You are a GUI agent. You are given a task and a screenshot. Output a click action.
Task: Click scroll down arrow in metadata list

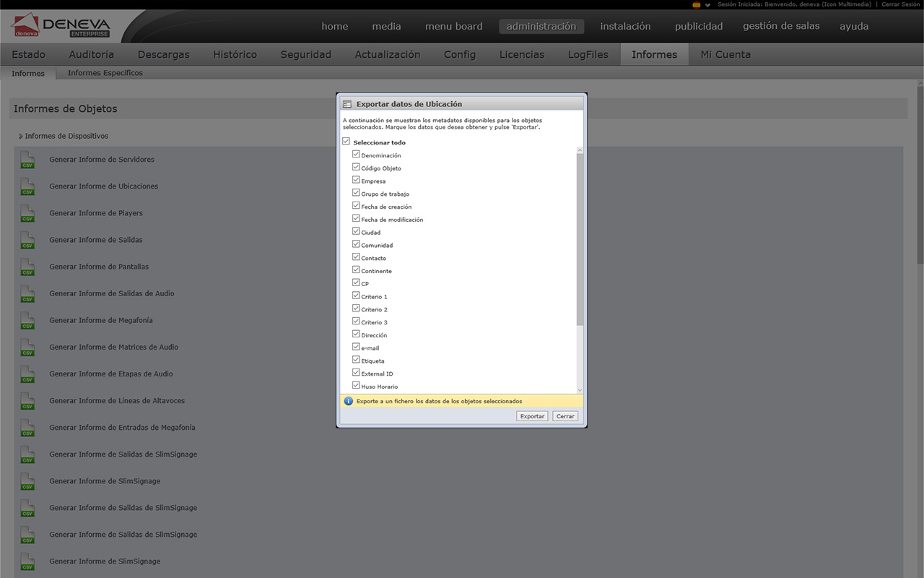click(x=580, y=390)
